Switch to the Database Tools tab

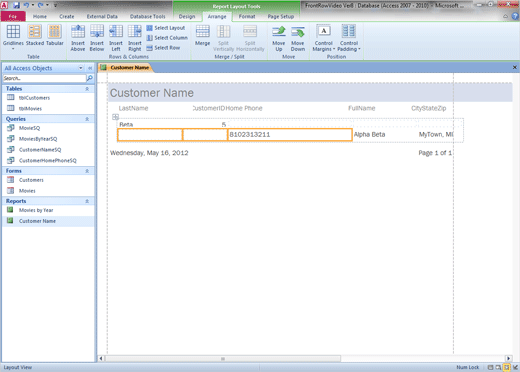pos(148,16)
